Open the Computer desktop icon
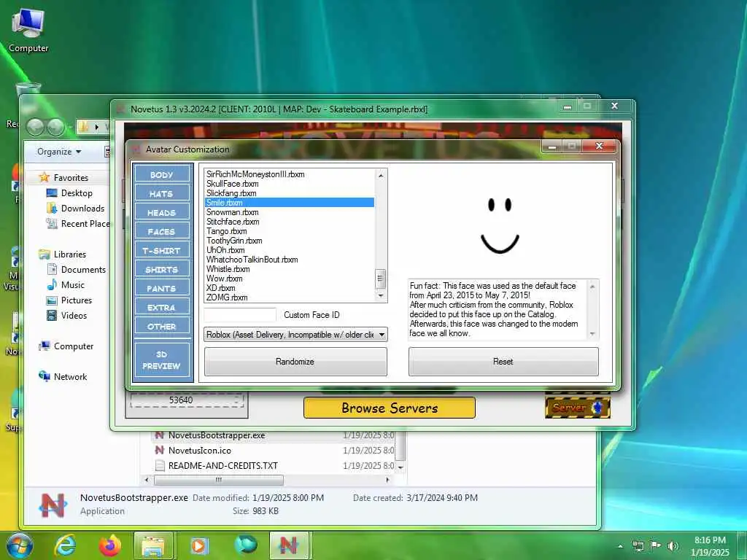Screen dimensions: 747x560 (28, 31)
